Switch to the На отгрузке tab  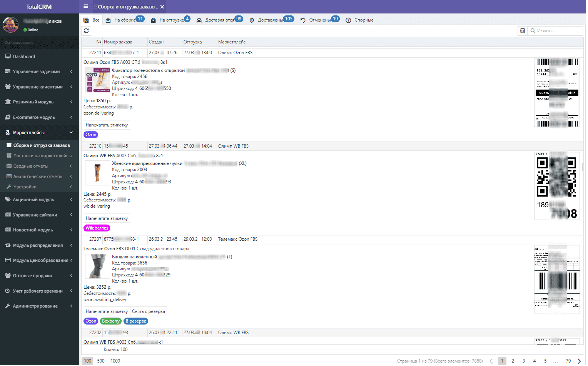(x=170, y=20)
